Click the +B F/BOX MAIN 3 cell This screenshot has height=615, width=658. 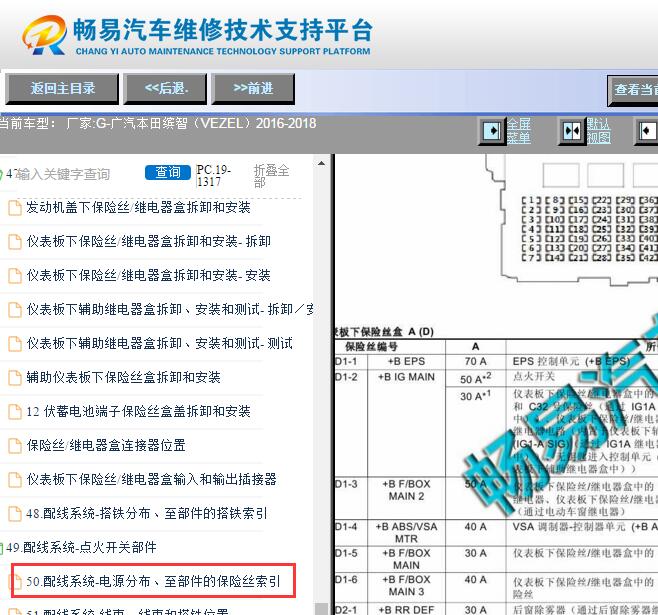(406, 586)
